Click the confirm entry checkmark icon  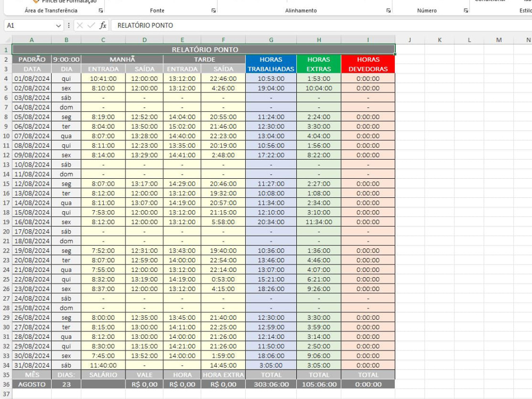tap(91, 26)
